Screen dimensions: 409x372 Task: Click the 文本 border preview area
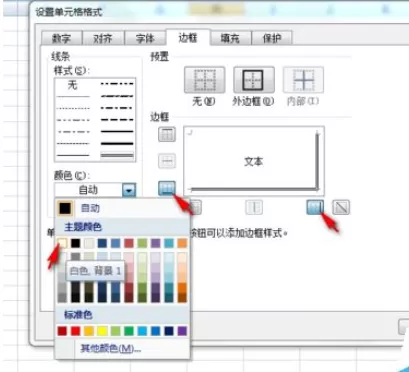pos(254,161)
